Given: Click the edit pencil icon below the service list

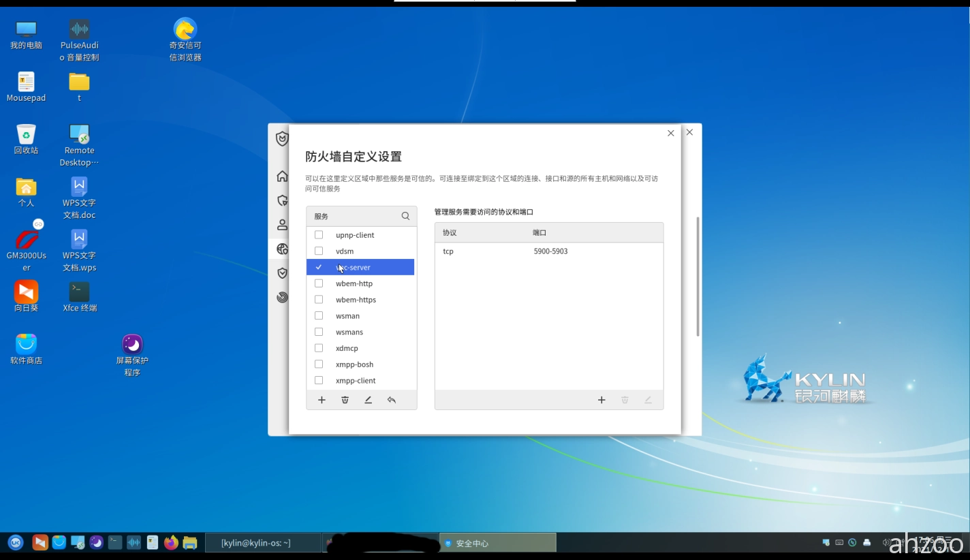Looking at the screenshot, I should pos(368,400).
